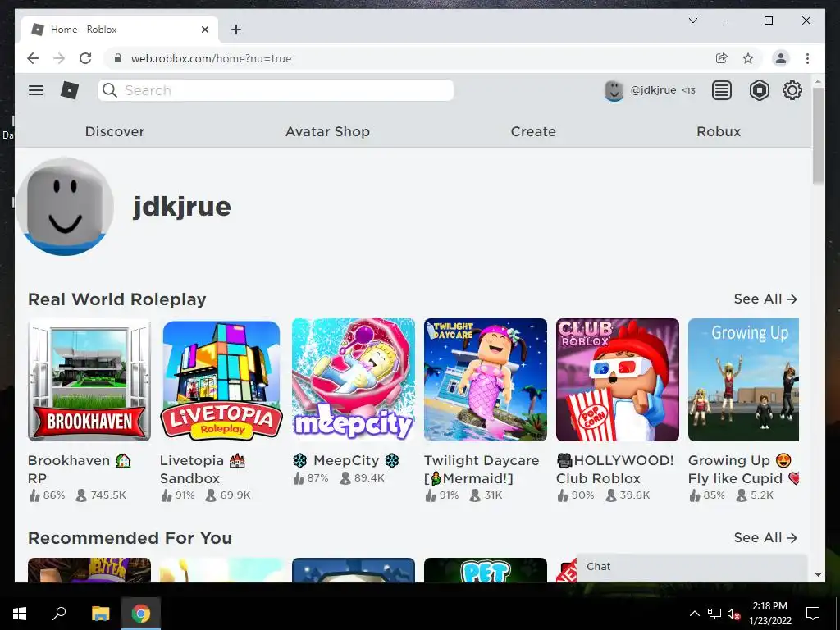Go back with the browser back arrow
Image resolution: width=840 pixels, height=630 pixels.
[x=33, y=58]
